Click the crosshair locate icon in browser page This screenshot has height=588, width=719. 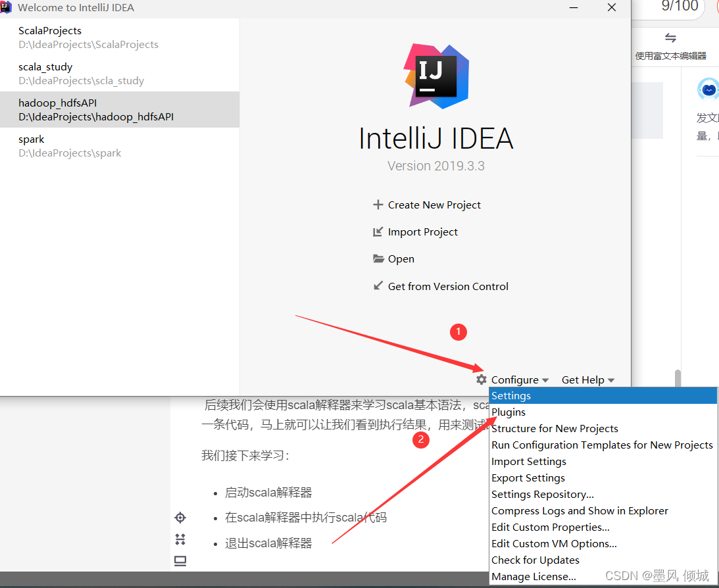[x=180, y=518]
